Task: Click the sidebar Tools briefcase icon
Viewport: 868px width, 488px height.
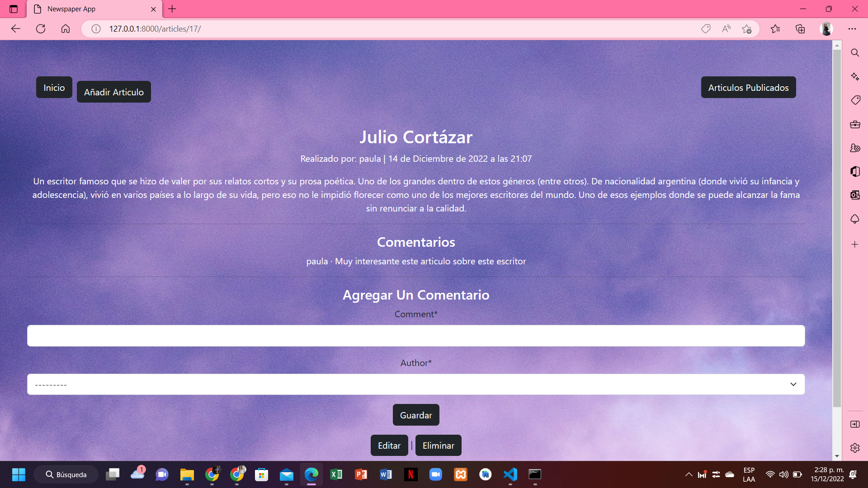Action: pos(854,124)
